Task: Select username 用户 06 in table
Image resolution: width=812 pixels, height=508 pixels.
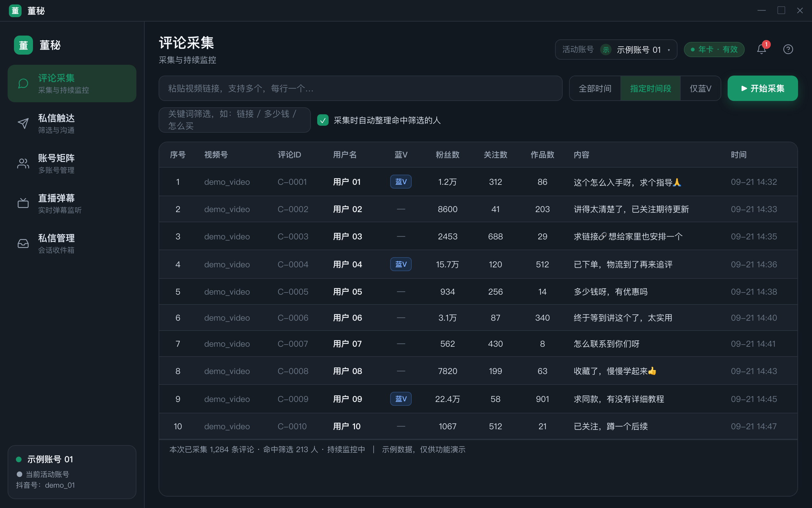Action: (347, 318)
